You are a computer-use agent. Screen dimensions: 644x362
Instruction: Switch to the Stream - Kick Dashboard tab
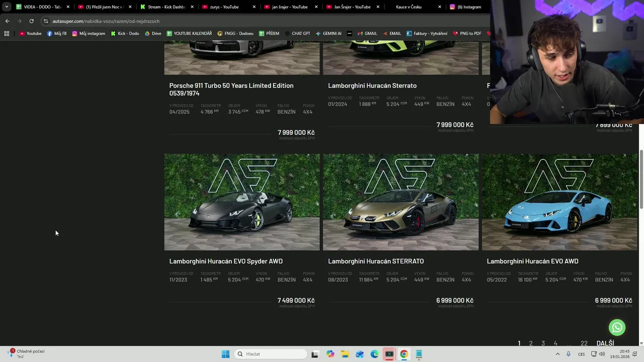click(x=167, y=7)
